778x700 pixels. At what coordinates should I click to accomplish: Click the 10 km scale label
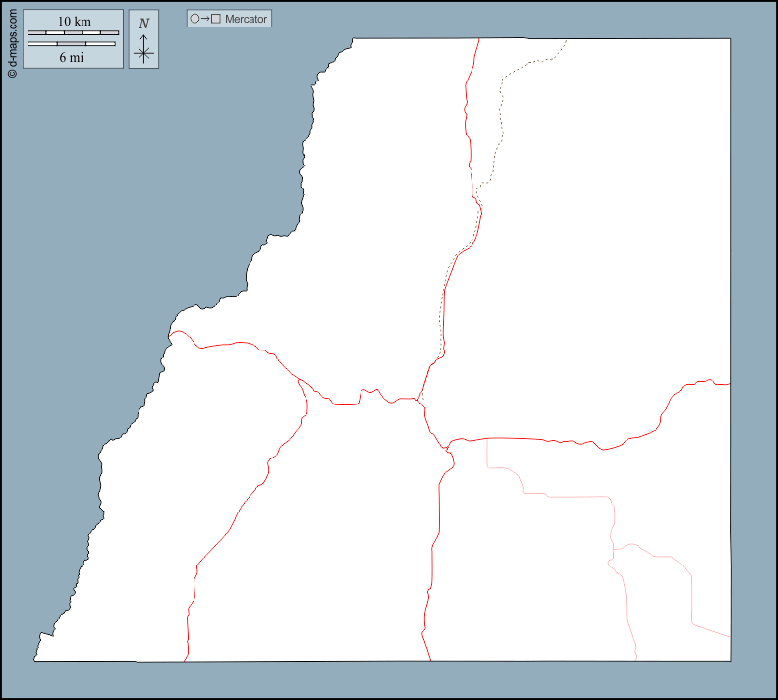coord(74,22)
